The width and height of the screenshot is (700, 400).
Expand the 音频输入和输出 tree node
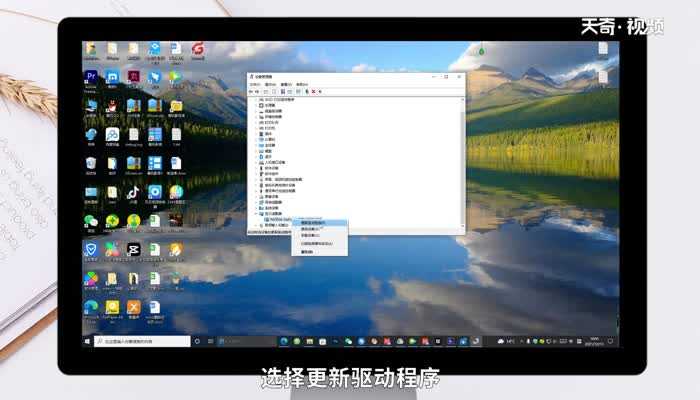point(256,225)
